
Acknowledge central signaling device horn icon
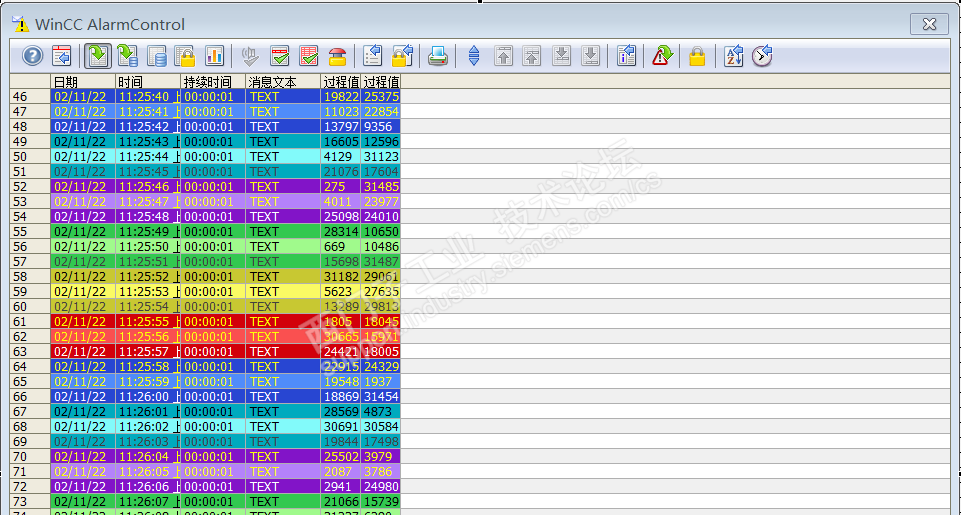click(251, 56)
